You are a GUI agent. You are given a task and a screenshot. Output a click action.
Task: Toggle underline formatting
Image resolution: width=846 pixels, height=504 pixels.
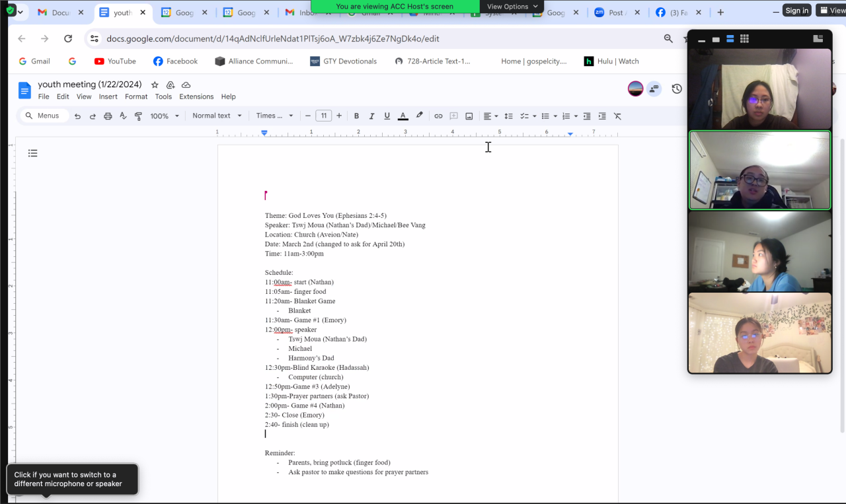[387, 116]
